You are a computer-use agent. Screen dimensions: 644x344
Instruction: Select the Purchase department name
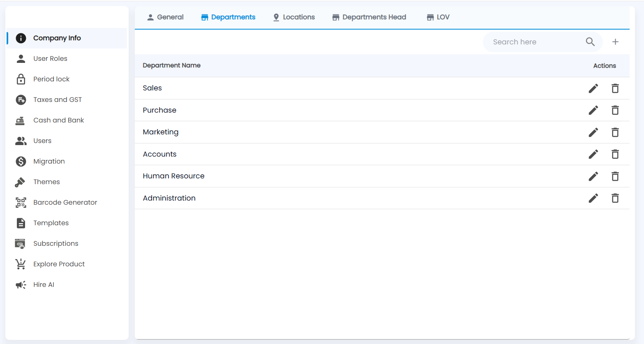159,110
